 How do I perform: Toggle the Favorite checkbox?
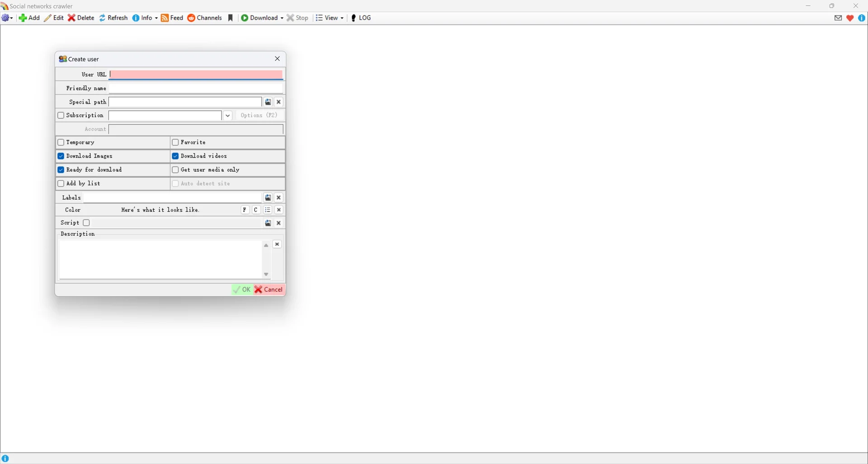coord(175,142)
